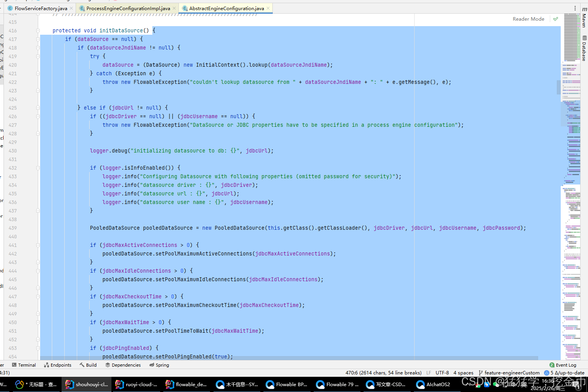Open the UTF-8 file encoding selector
This screenshot has height=392, width=588.
click(x=442, y=372)
